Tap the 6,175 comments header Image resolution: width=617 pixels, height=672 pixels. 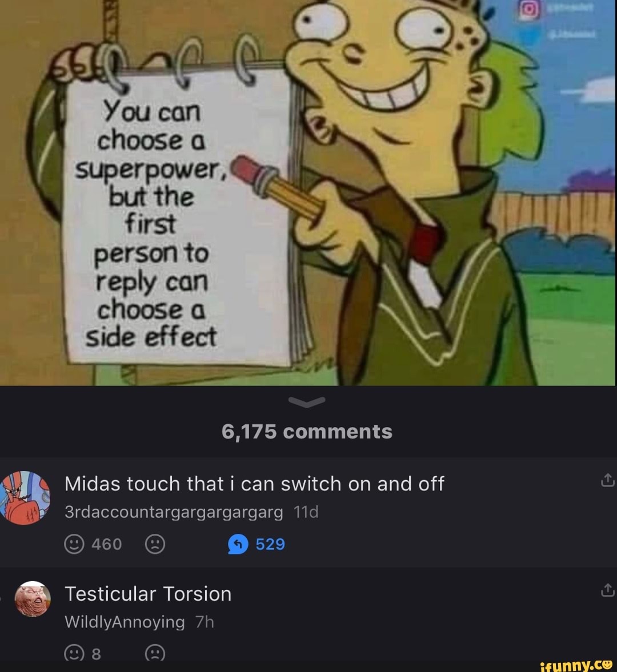tap(307, 432)
